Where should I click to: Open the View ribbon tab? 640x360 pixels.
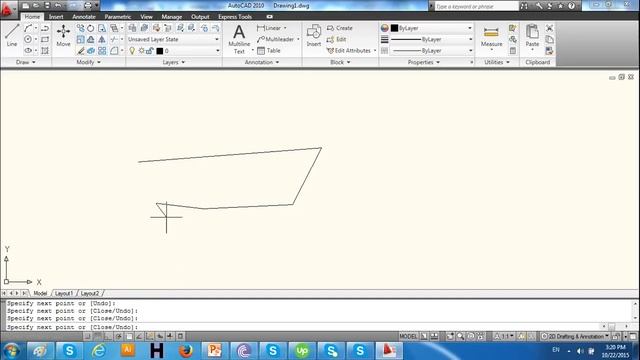(146, 17)
